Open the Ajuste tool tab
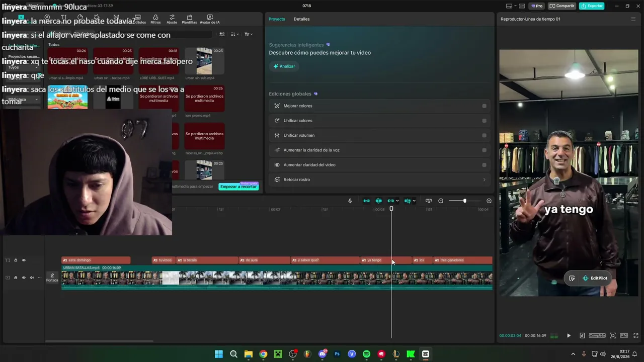 [172, 20]
